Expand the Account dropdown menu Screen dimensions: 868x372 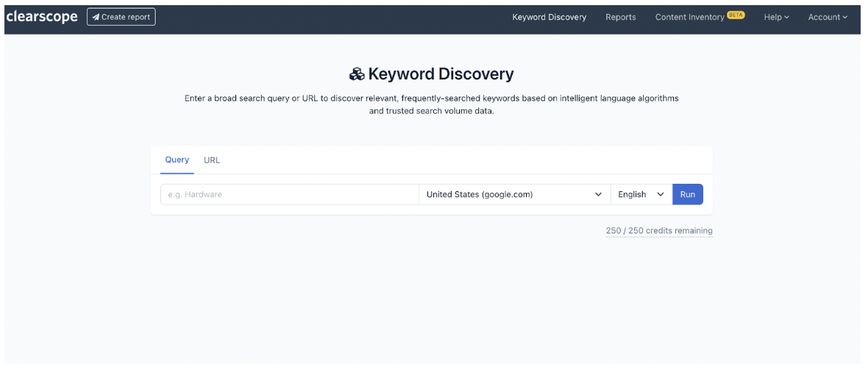828,17
